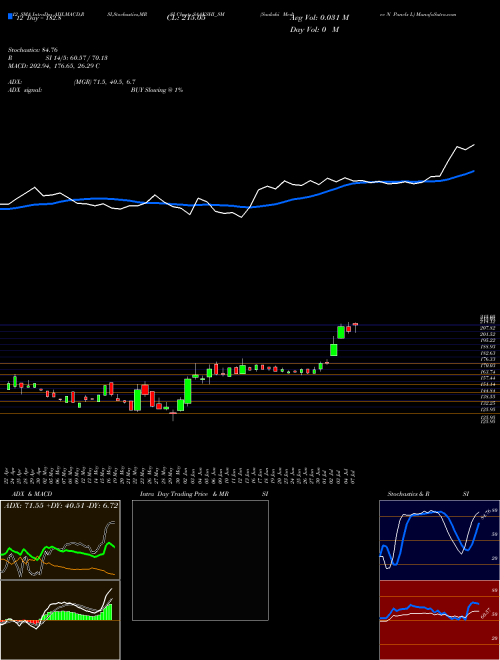Click the 'ADX signal:' label
Viewport: 500px width, 660px height.
click(x=24, y=90)
